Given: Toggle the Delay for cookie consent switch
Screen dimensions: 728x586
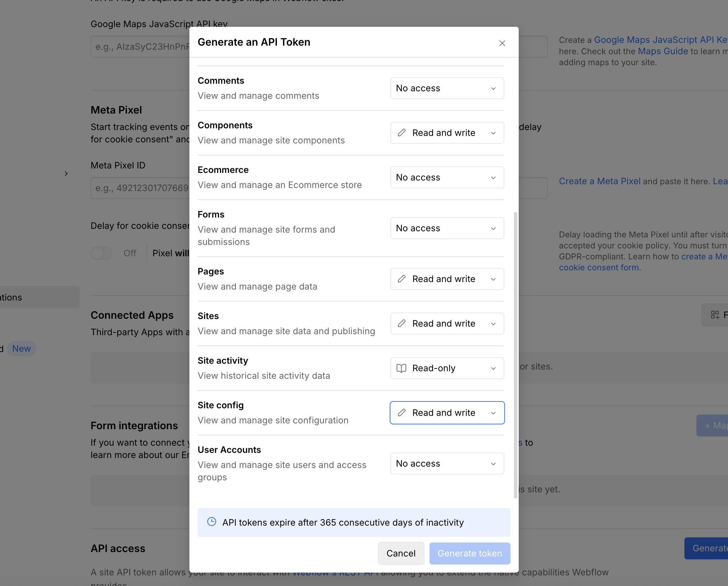Looking at the screenshot, I should [102, 253].
